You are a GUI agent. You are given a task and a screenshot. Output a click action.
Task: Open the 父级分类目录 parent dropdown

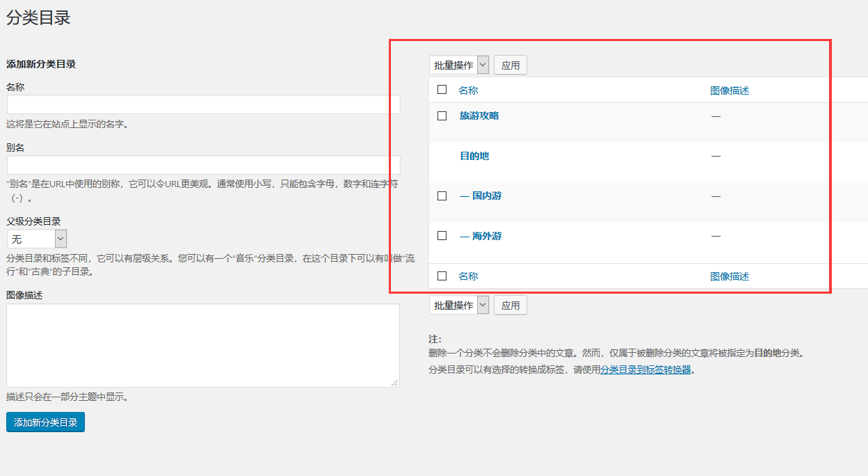click(37, 239)
